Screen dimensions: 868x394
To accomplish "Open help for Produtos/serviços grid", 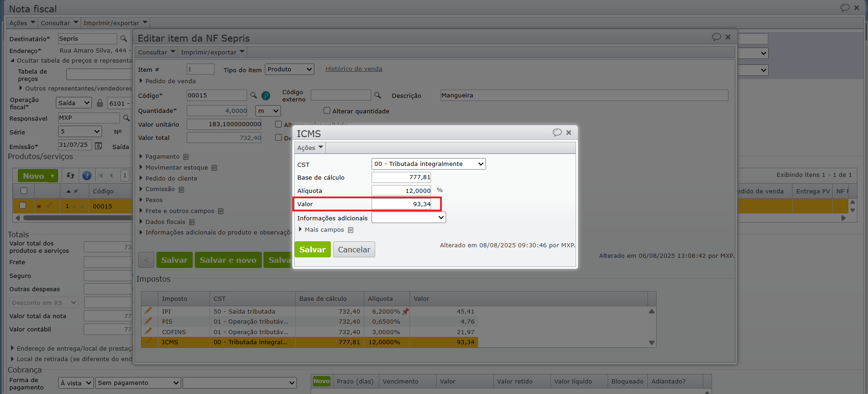I will coord(87,176).
